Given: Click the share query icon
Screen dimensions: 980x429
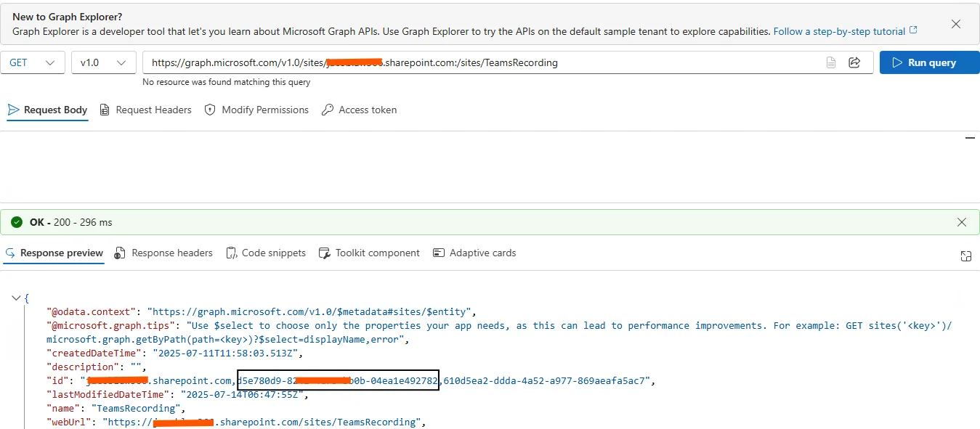Looking at the screenshot, I should (854, 62).
